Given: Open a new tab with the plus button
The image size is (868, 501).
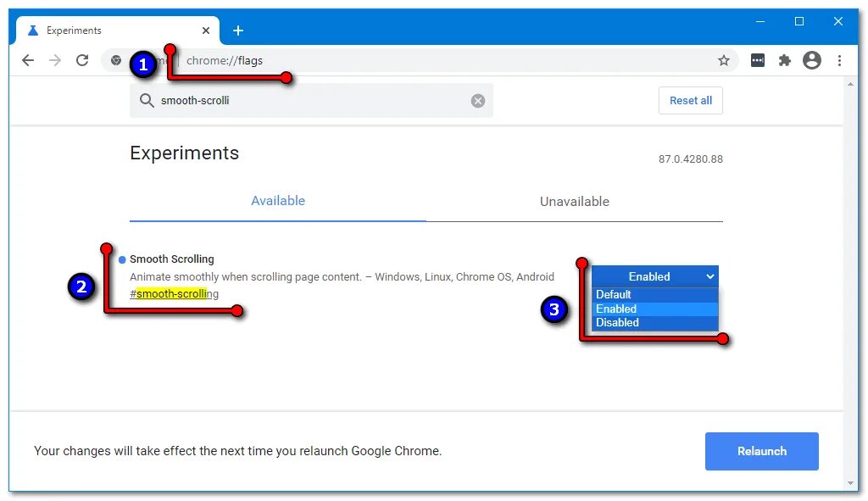Looking at the screenshot, I should click(x=238, y=31).
